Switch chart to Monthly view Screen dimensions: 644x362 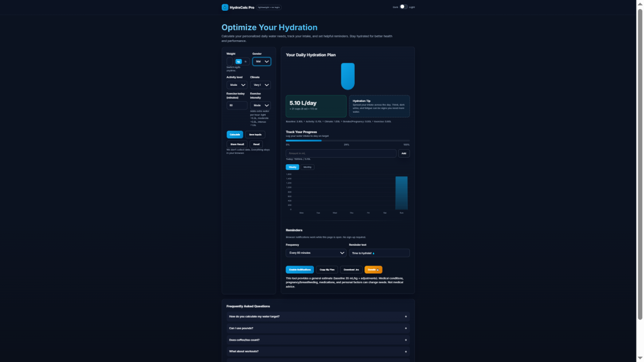pyautogui.click(x=308, y=167)
